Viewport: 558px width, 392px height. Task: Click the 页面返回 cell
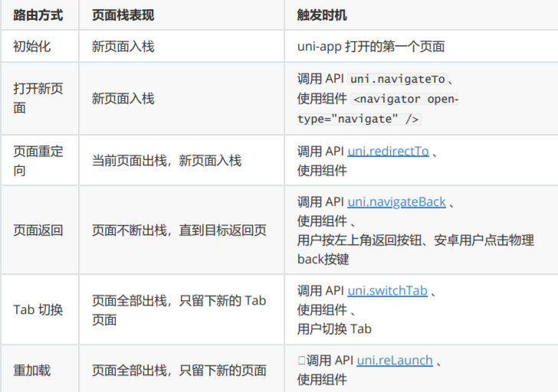(38, 230)
